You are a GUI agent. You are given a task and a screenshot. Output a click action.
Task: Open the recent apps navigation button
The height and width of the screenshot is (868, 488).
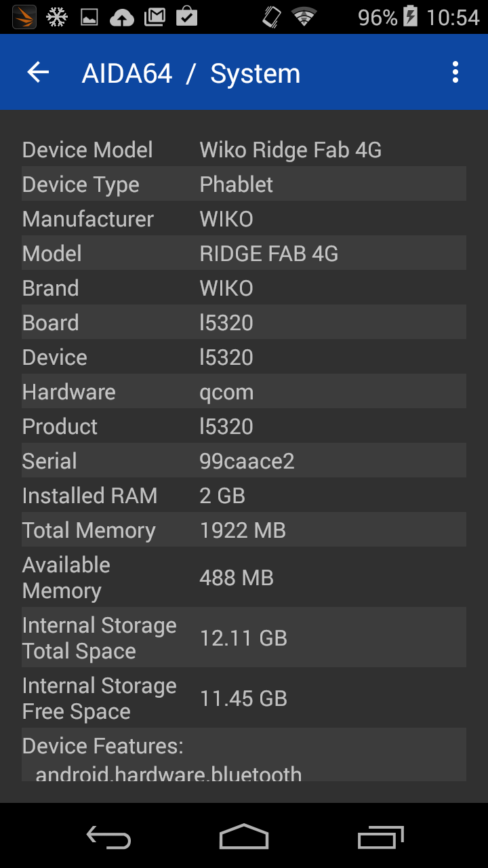(380, 838)
